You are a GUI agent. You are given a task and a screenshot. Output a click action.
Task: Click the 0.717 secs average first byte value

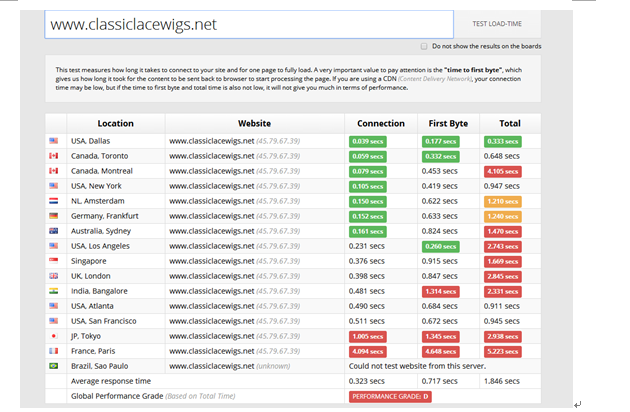click(440, 381)
